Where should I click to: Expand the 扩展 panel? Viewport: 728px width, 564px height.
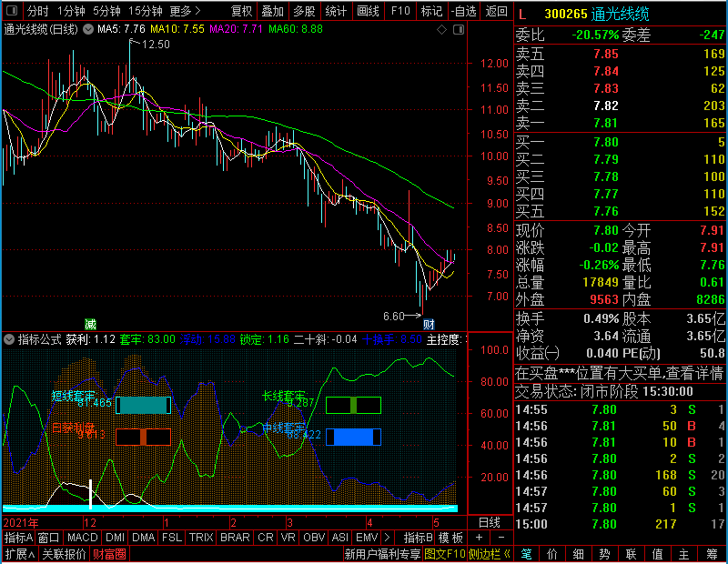(x=20, y=554)
